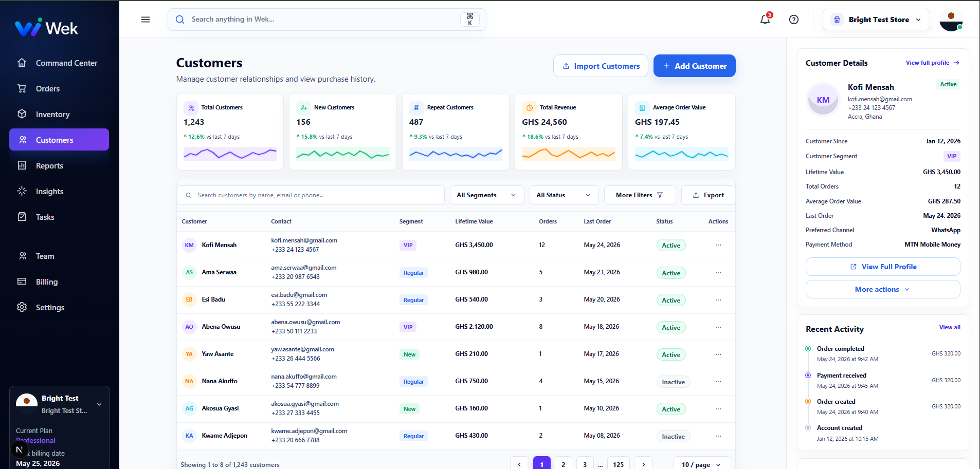The width and height of the screenshot is (980, 469).
Task: Go to previous page arrow
Action: click(519, 464)
